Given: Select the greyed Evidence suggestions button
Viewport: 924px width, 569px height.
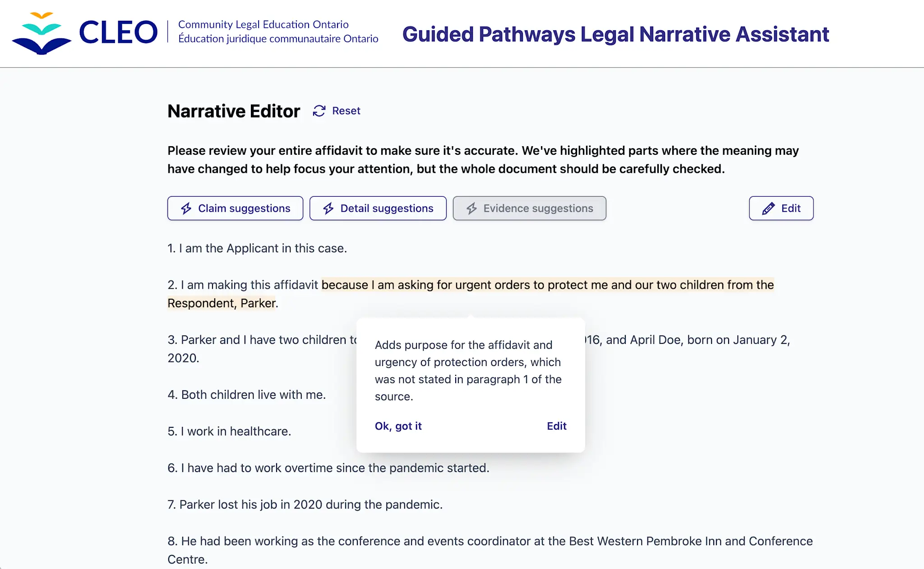Looking at the screenshot, I should click(530, 208).
